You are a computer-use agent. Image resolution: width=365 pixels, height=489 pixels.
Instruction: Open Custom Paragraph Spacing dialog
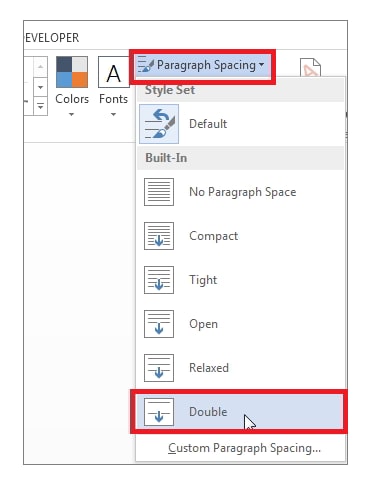[x=244, y=448]
